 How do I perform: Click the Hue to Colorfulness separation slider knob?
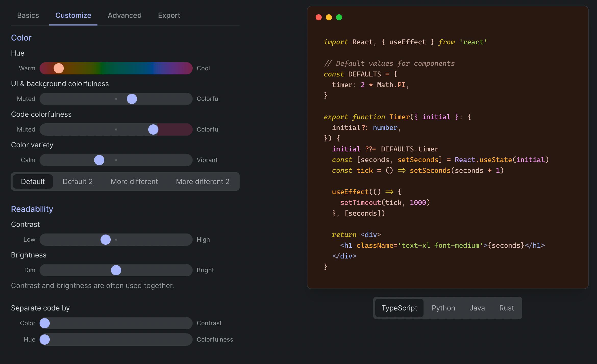pos(45,340)
